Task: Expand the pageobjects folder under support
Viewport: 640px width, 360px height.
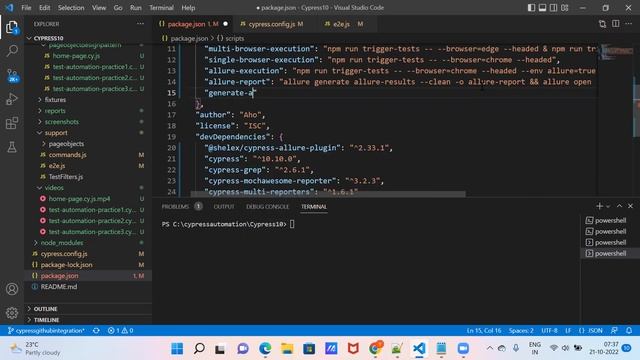Action: click(x=66, y=144)
